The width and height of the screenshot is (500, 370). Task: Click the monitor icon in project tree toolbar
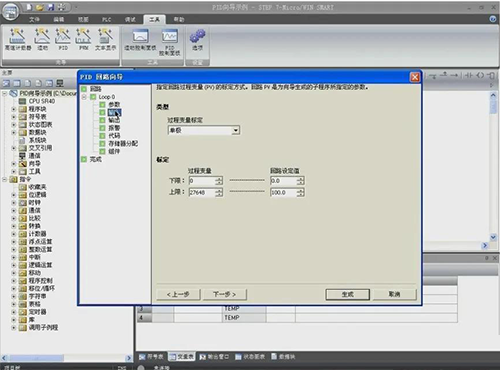(60, 83)
